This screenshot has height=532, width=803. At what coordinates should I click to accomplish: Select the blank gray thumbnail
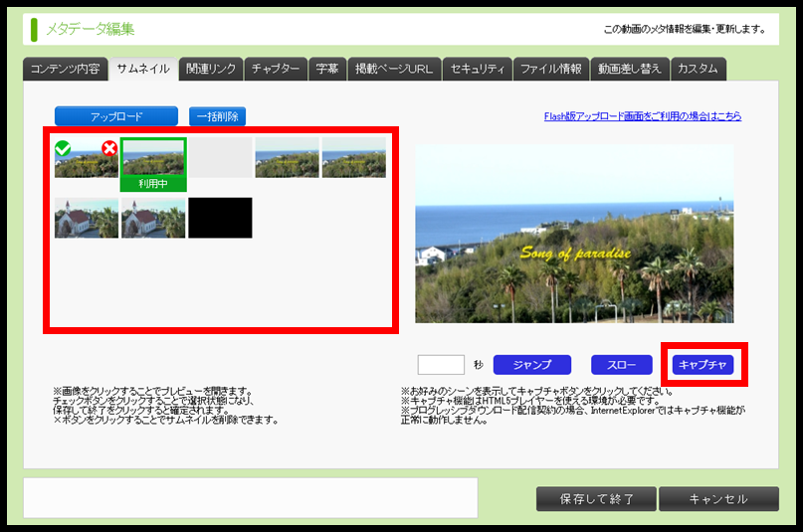[x=220, y=158]
